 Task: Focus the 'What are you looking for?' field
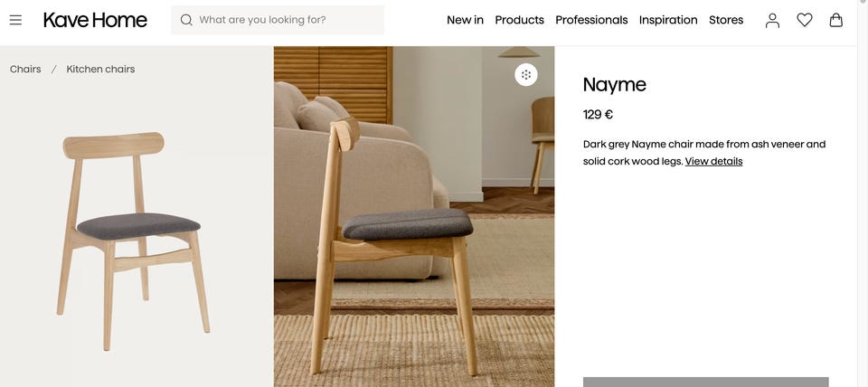point(278,20)
